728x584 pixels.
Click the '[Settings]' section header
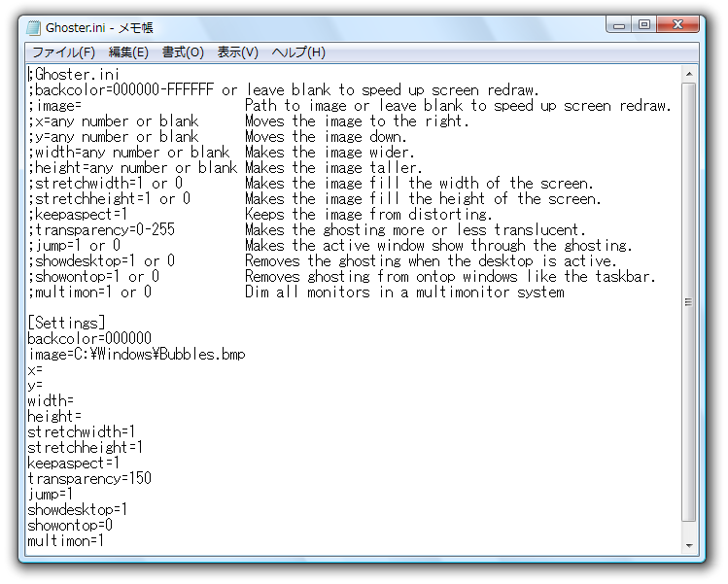tap(66, 324)
